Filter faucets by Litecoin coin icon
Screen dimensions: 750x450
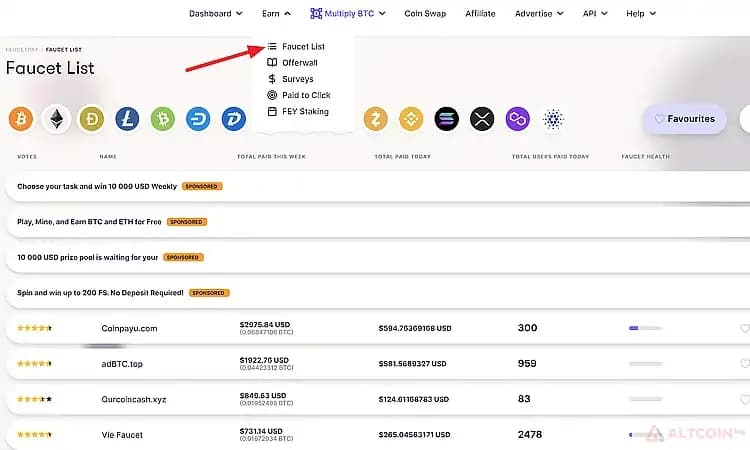point(127,119)
